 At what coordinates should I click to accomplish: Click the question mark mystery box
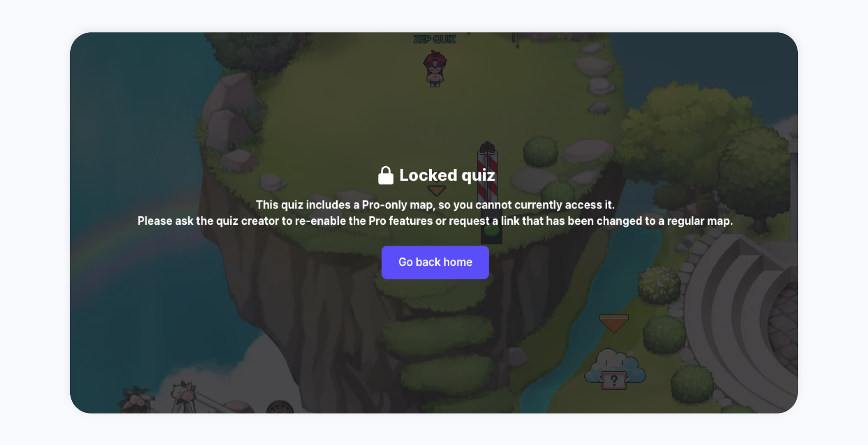point(614,380)
